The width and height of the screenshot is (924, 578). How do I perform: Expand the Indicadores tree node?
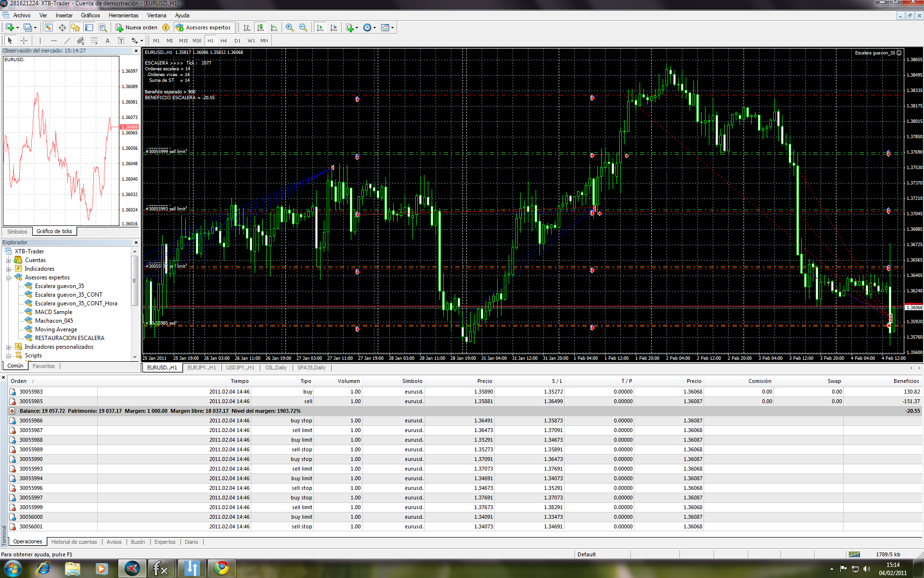pyautogui.click(x=8, y=269)
